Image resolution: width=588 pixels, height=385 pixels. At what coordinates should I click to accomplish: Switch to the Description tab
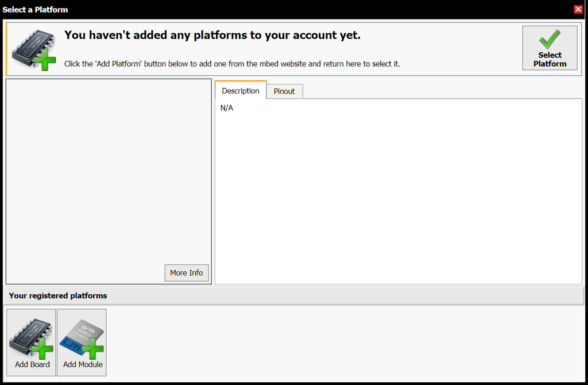click(241, 91)
